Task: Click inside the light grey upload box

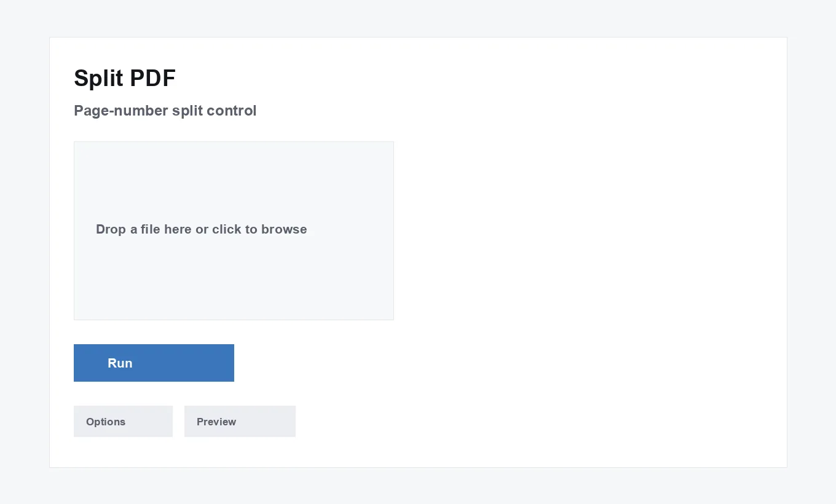Action: (234, 230)
